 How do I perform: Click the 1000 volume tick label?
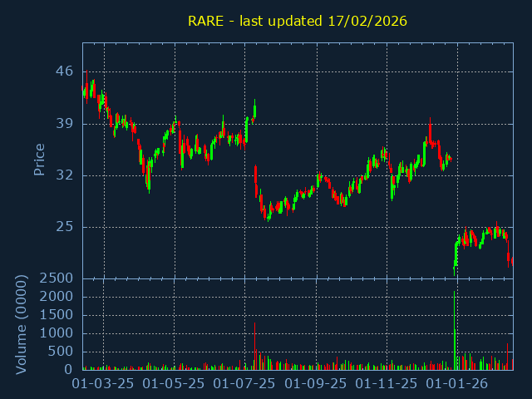click(57, 333)
